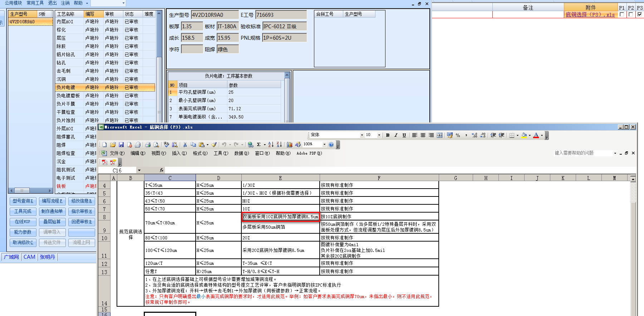Tick the P1 checkbox for the attachment
The height and width of the screenshot is (316, 644).
point(622,14)
